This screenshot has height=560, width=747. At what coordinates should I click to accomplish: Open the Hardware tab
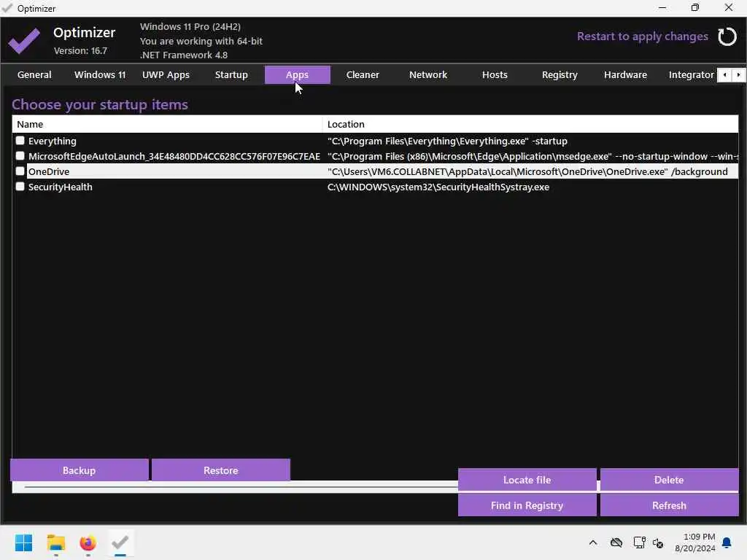point(625,75)
